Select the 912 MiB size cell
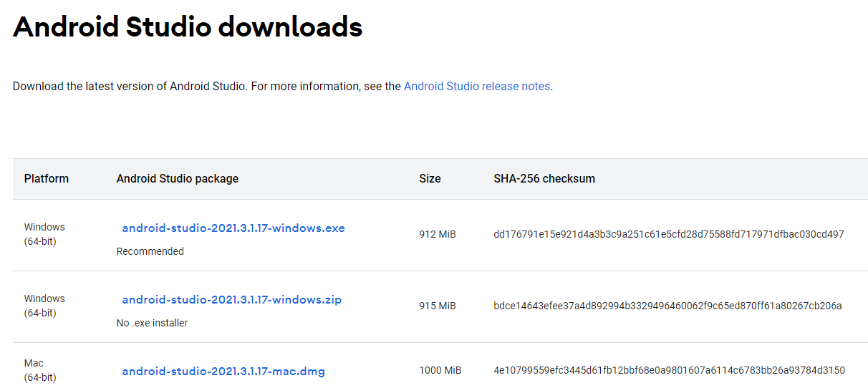868x388 pixels. pyautogui.click(x=438, y=234)
